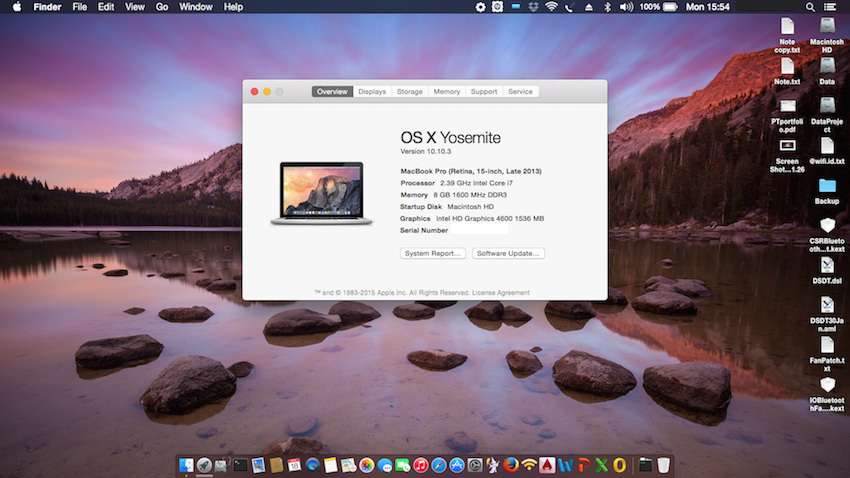Screen dimensions: 850x478
Task: Open Finder from the Dock
Action: pyautogui.click(x=187, y=465)
